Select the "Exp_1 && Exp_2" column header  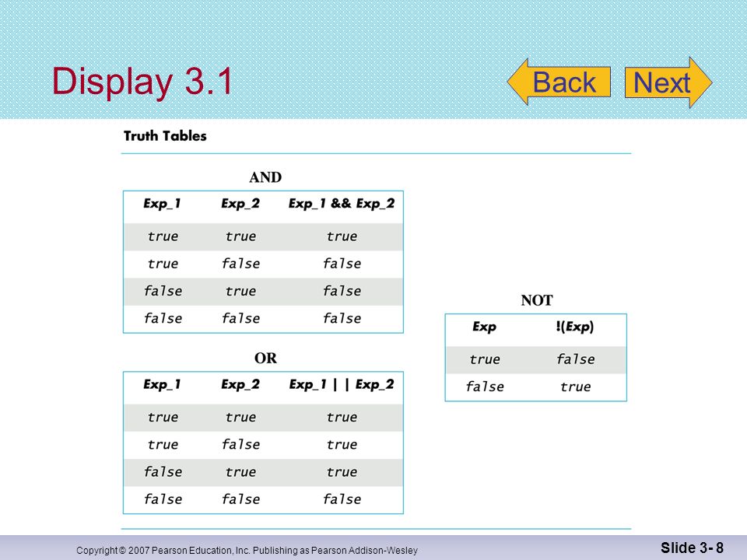click(x=342, y=204)
